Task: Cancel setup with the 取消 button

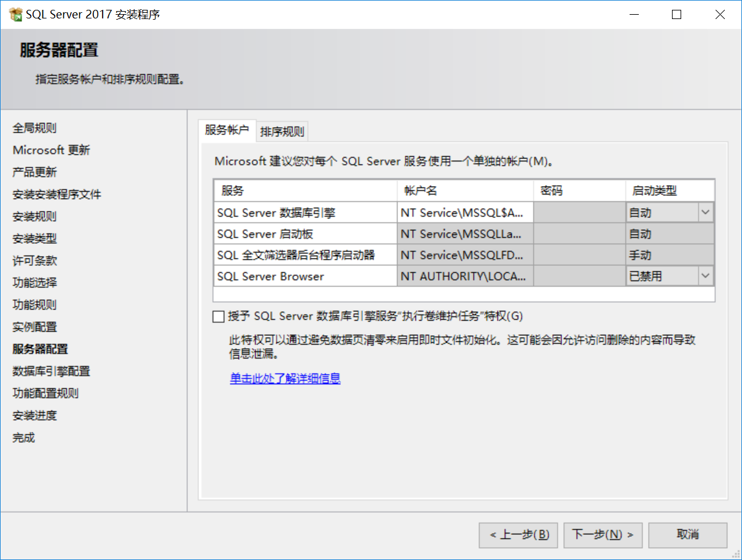Action: [688, 535]
